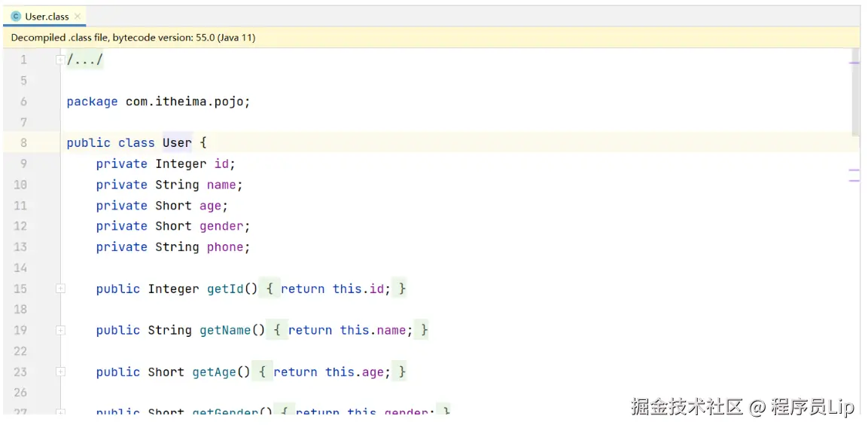This screenshot has width=868, height=431.
Task: Click the highlighted User class name
Action: [x=177, y=143]
